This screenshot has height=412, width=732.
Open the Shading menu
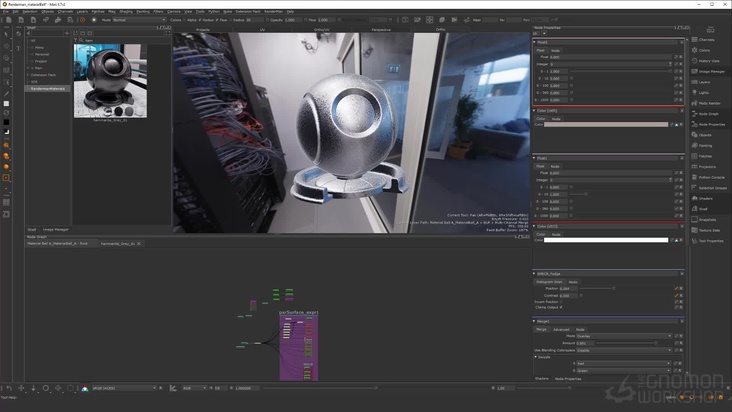126,11
